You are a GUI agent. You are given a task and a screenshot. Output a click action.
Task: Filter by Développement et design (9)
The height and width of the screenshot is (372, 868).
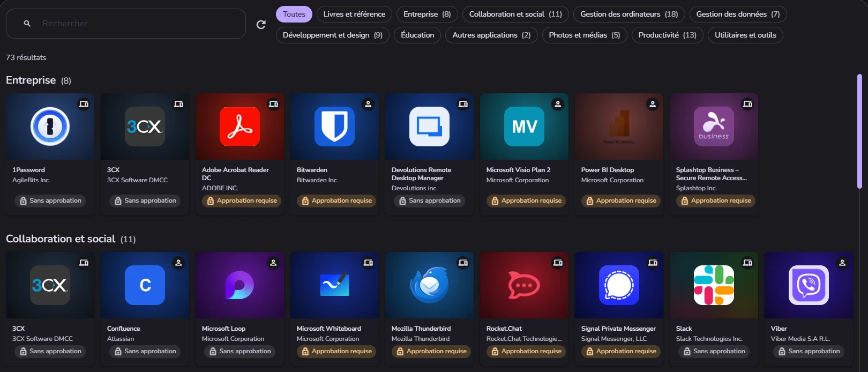point(333,35)
